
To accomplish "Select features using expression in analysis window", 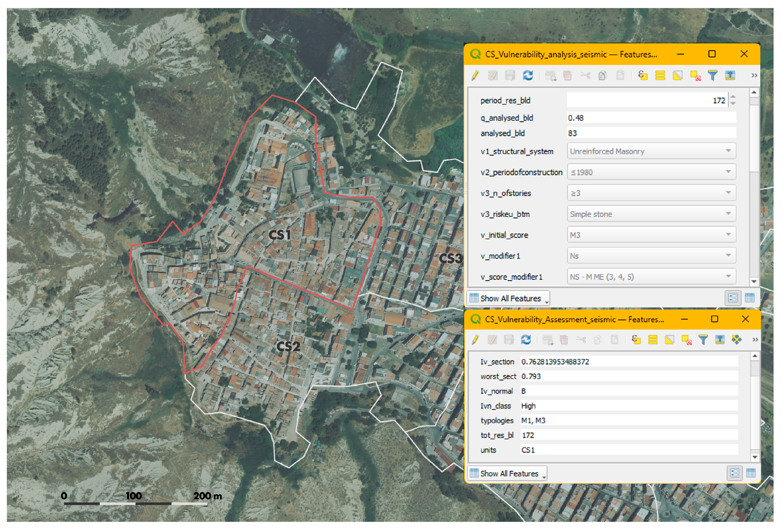I will click(x=643, y=75).
